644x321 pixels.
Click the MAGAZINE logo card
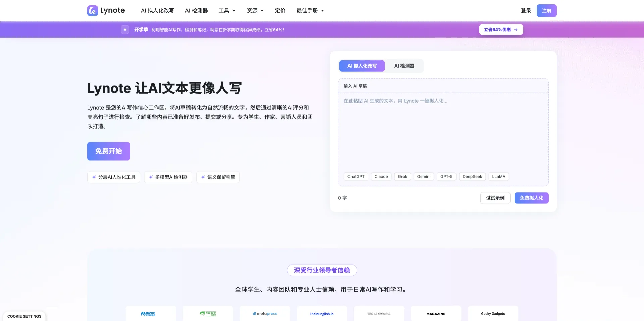pos(436,314)
